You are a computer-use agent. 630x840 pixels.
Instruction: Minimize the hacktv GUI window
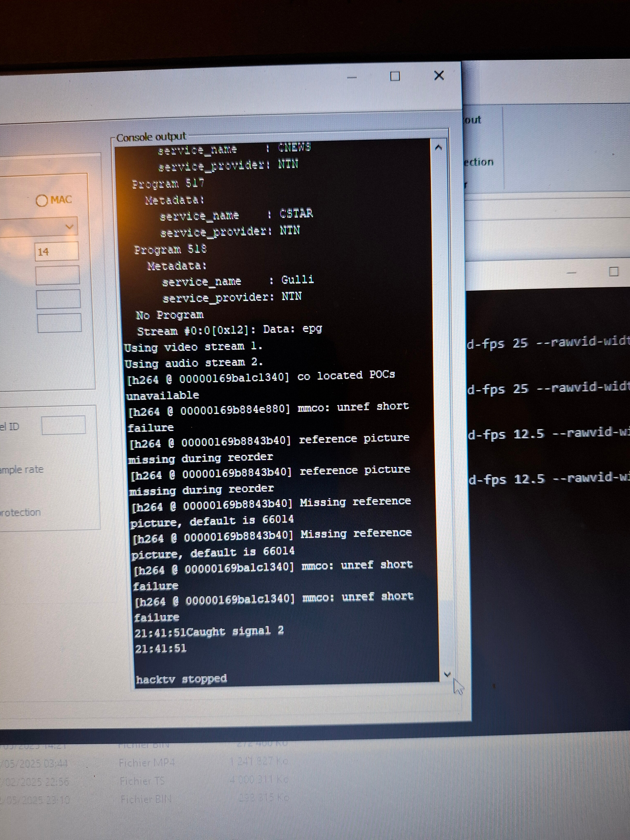coord(352,78)
